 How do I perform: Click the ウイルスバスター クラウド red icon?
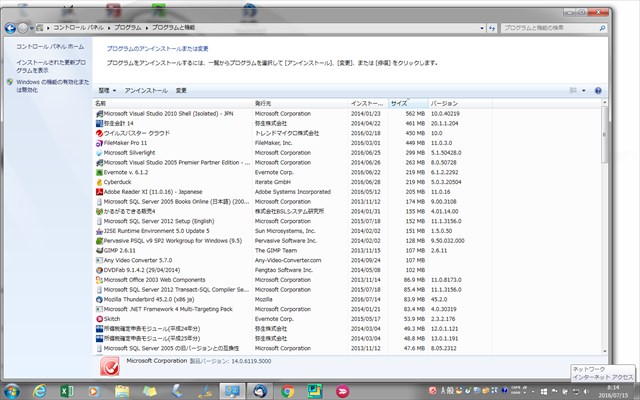[x=99, y=133]
